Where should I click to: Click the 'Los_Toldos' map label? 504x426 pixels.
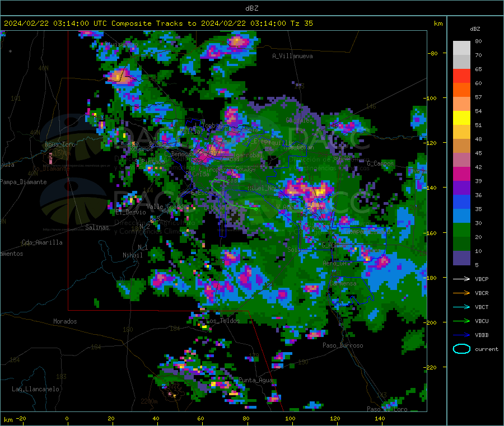(x=223, y=321)
